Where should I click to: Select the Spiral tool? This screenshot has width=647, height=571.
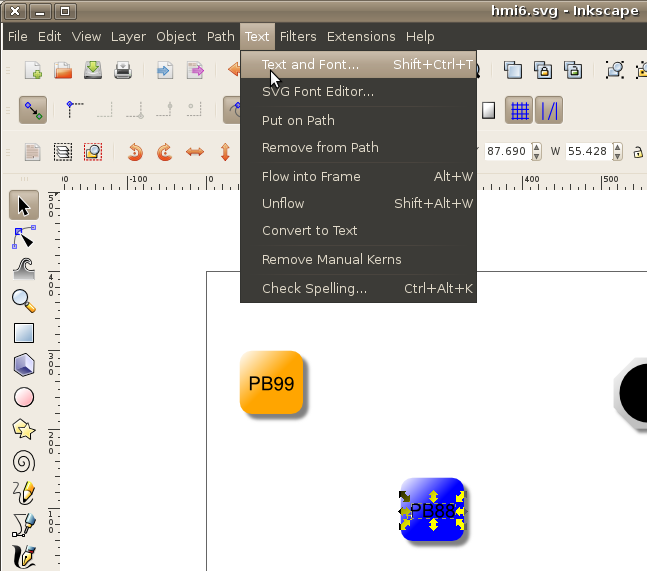(x=24, y=461)
